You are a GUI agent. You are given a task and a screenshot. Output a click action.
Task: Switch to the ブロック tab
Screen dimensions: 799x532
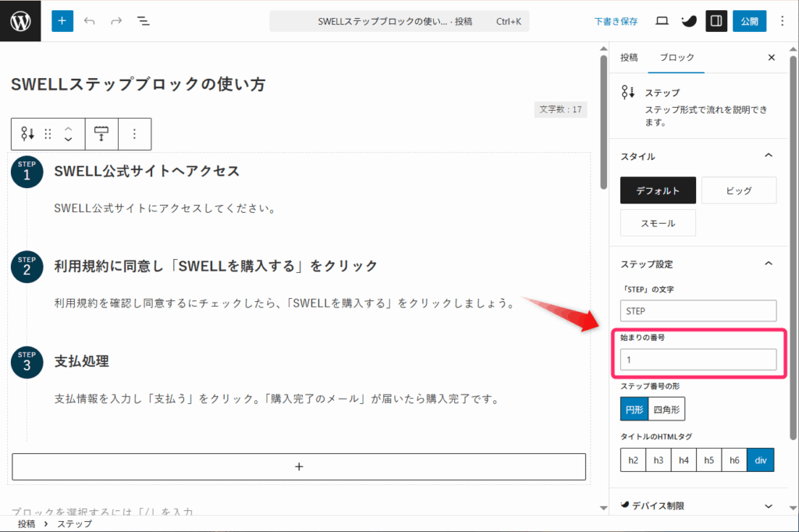point(676,58)
